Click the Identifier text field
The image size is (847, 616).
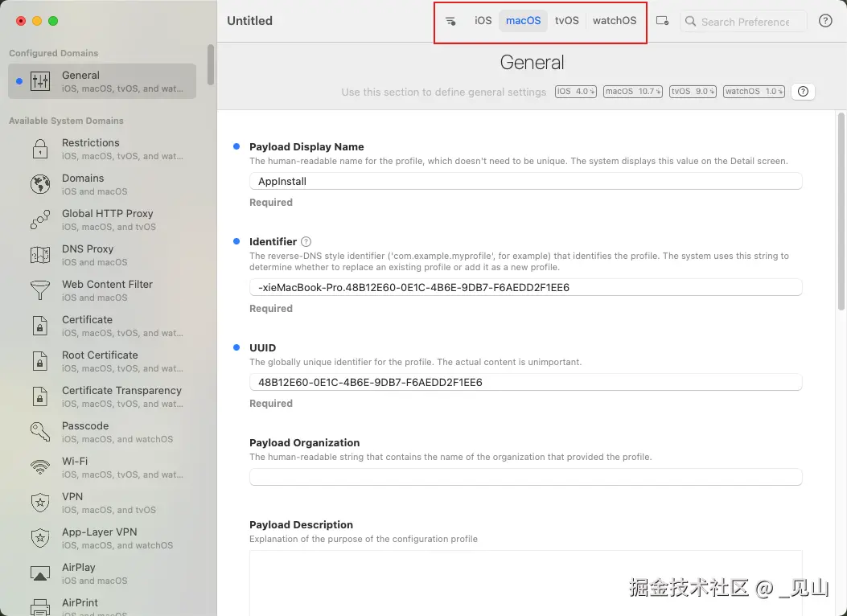pyautogui.click(x=525, y=287)
